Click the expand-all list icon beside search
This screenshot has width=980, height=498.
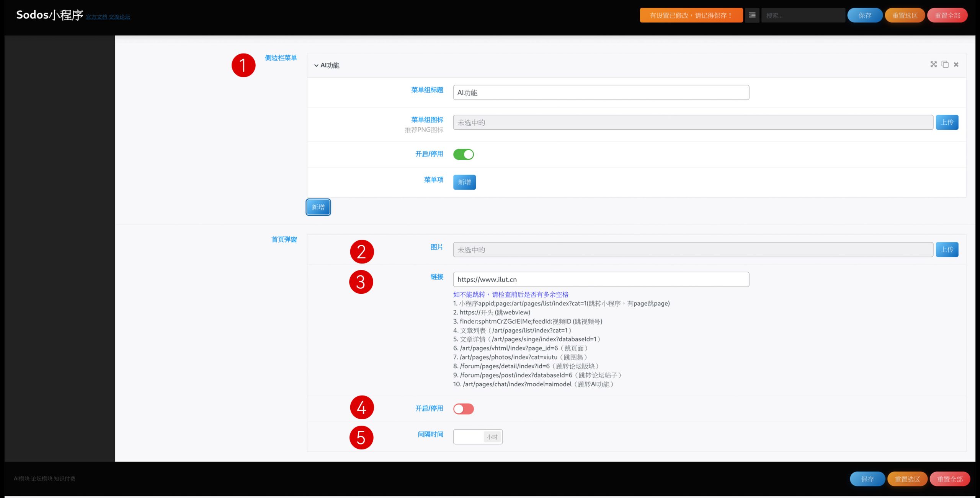[x=752, y=15]
